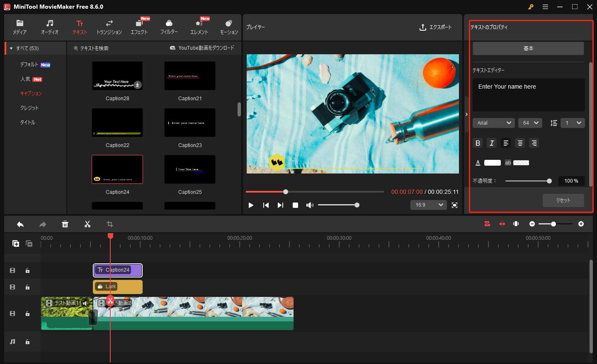Open the 16:9 aspect ratio dropdown
597x364 pixels.
tap(428, 205)
